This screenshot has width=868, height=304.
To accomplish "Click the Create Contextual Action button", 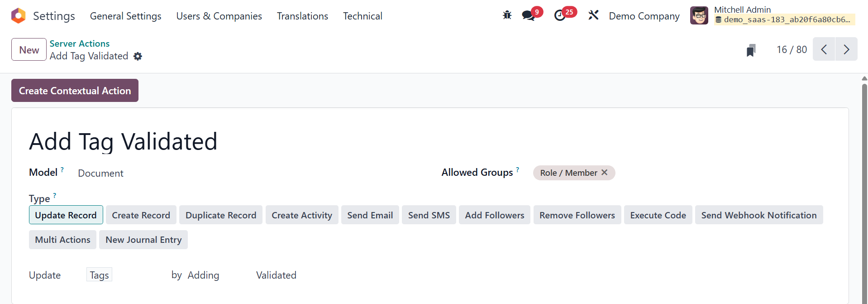I will click(x=75, y=91).
